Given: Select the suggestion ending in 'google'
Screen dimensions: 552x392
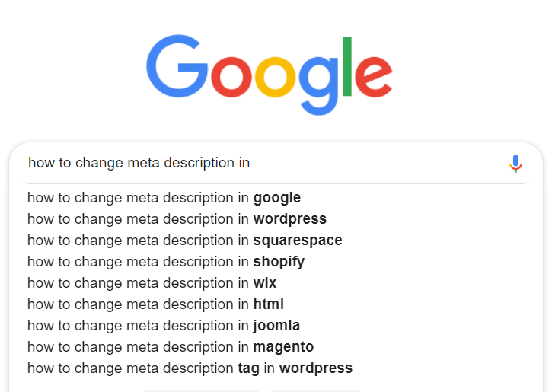Looking at the screenshot, I should 164,198.
